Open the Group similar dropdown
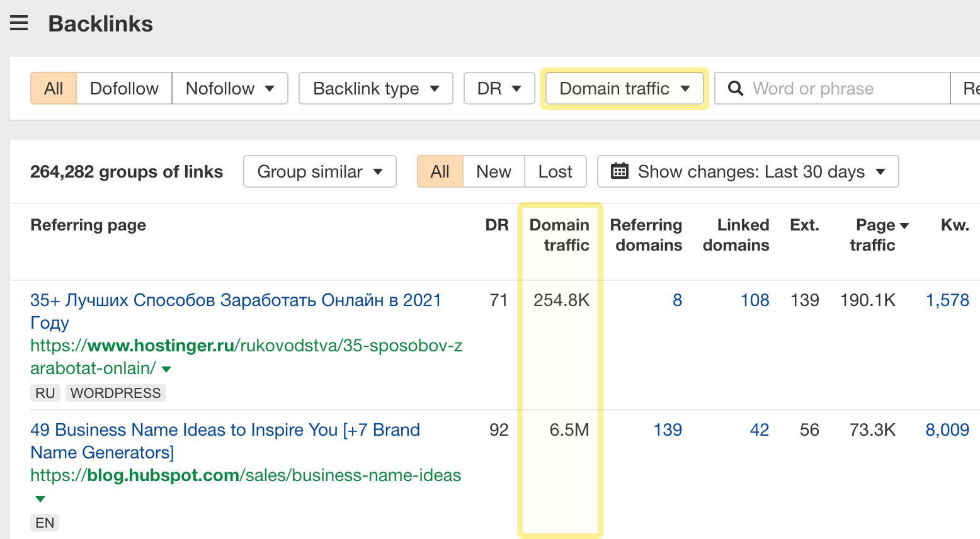This screenshot has height=539, width=980. [x=319, y=172]
